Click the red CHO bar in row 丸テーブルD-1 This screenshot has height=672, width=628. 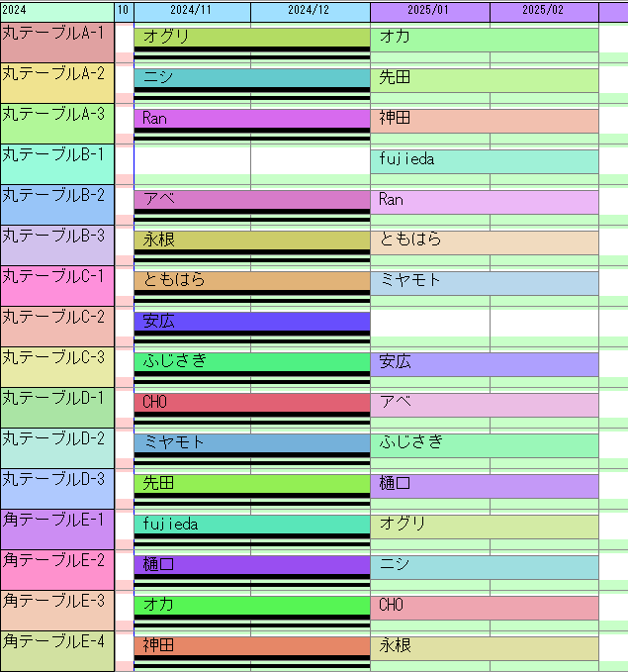(x=251, y=403)
